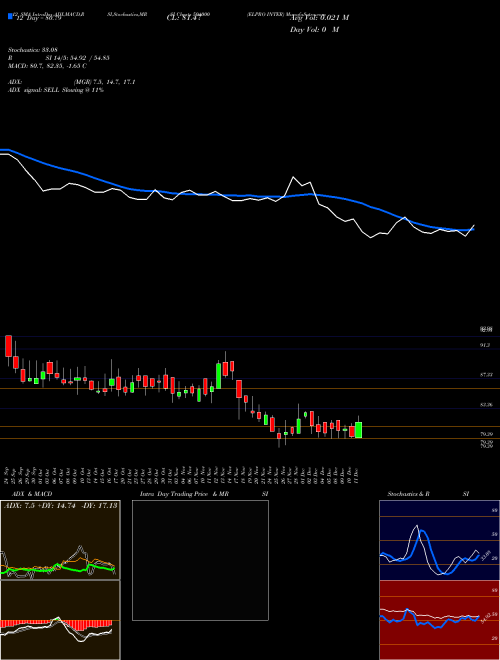Click the '(MGR) 7.5, 14.7, 17.1' values
This screenshot has width=500, height=660.
[x=104, y=82]
